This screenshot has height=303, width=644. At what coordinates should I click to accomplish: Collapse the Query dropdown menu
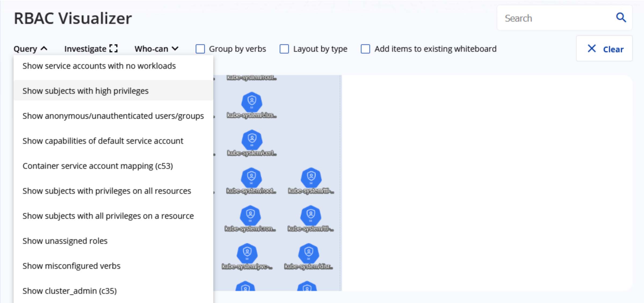[x=30, y=49]
